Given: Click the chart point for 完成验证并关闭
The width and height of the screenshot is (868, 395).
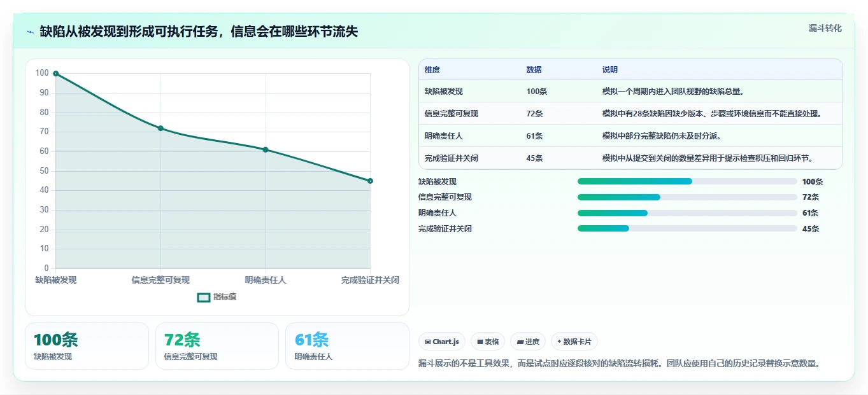Looking at the screenshot, I should point(370,181).
